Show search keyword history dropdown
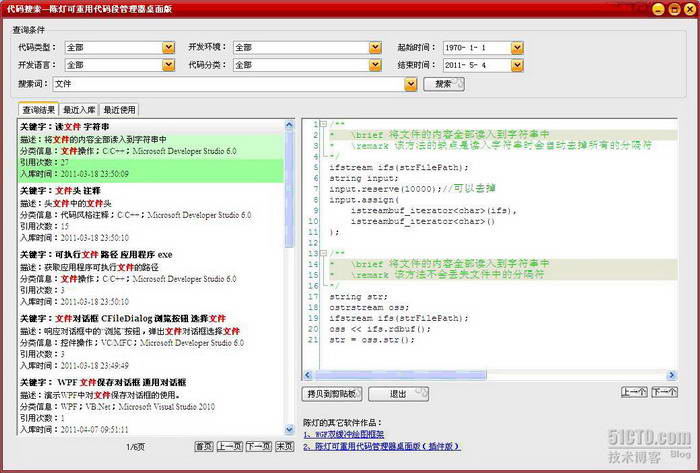The image size is (700, 473). click(x=410, y=84)
